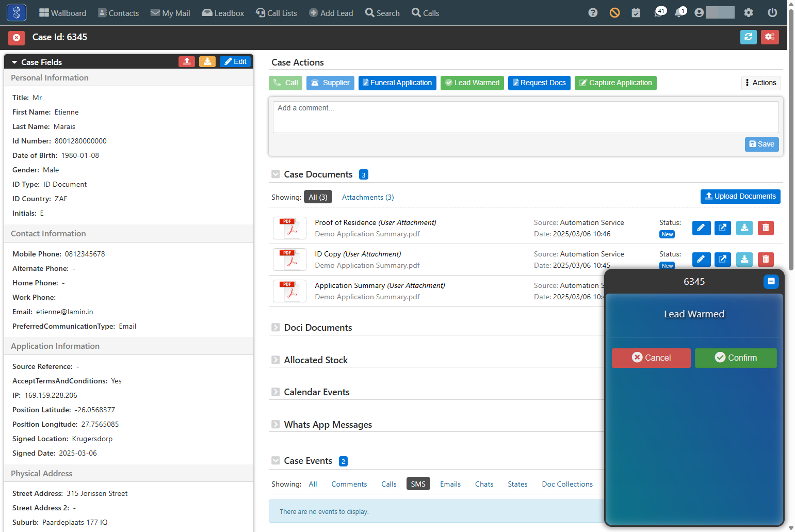Open the help question mark icon
The width and height of the screenshot is (795, 532).
593,13
